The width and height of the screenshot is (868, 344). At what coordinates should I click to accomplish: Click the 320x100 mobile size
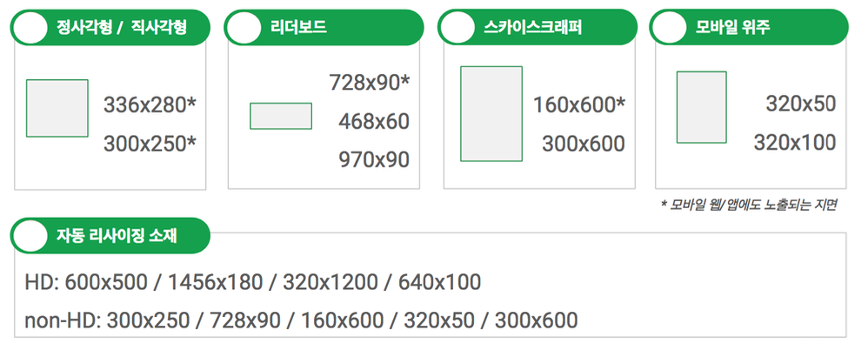pyautogui.click(x=795, y=143)
